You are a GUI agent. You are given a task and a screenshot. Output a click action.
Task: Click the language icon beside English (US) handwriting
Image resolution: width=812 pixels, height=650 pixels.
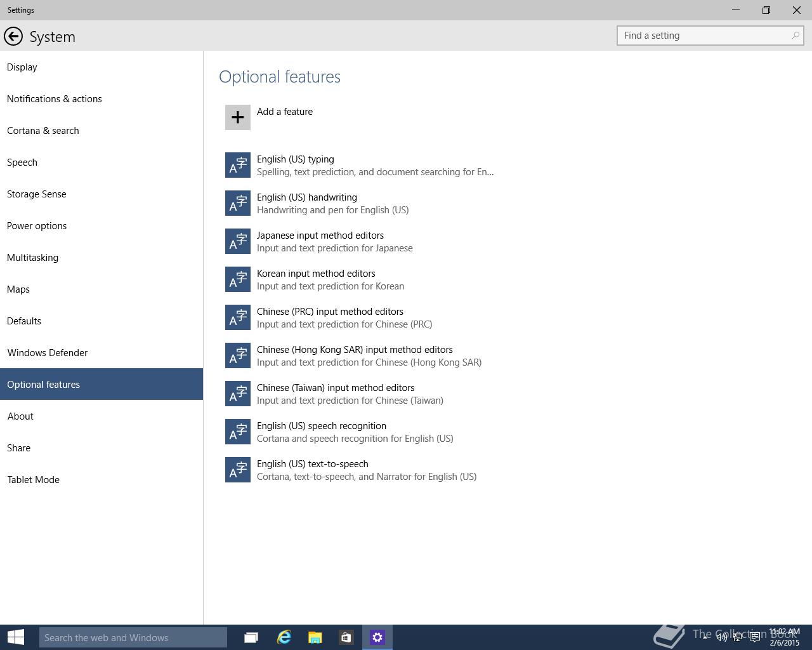click(238, 203)
